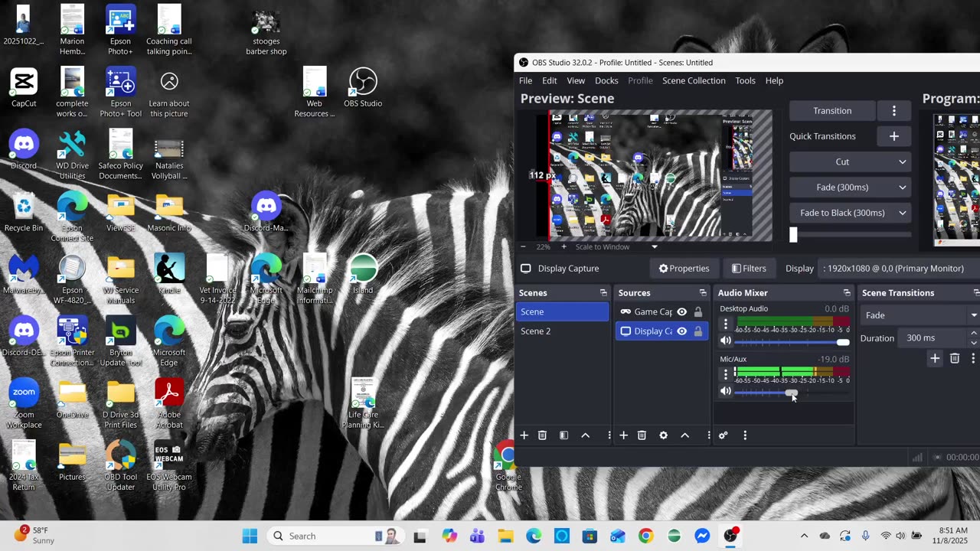Select Scene 2 in Scenes list
Screen dimensions: 980x551
point(563,331)
